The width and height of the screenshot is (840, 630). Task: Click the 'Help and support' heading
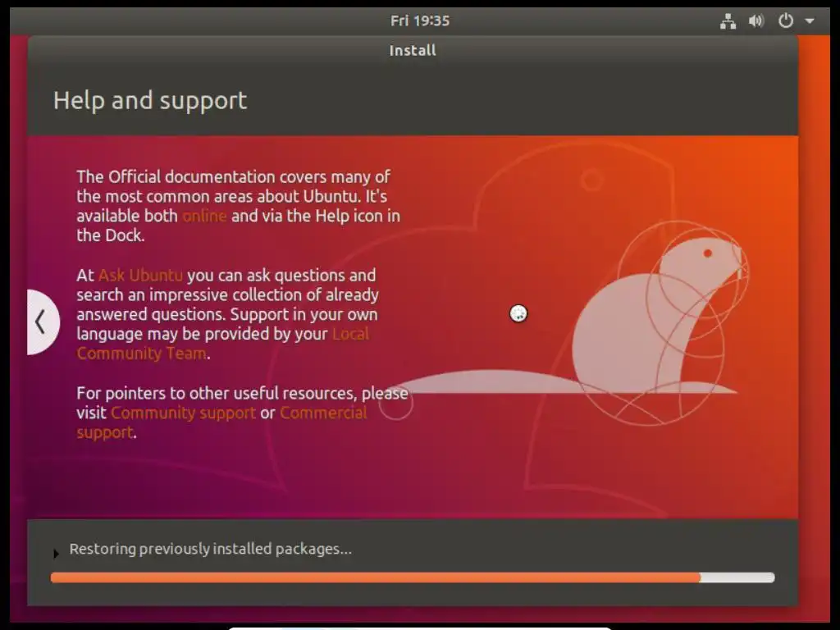150,101
